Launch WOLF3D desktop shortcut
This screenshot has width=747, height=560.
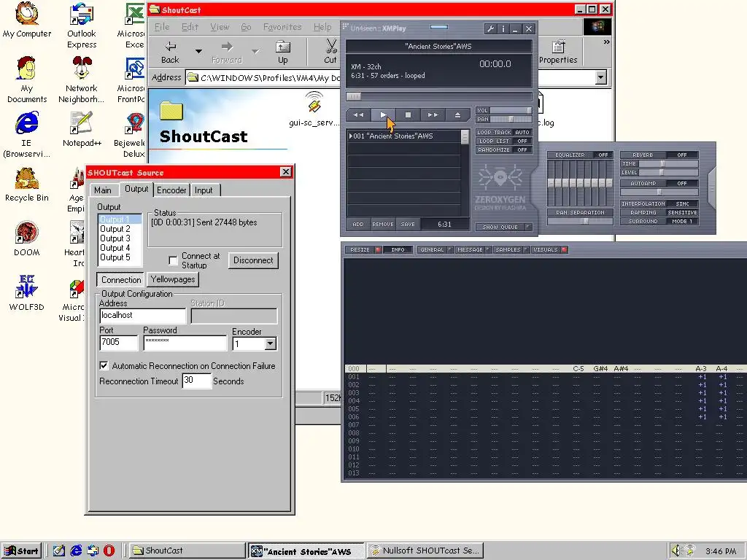pyautogui.click(x=27, y=293)
